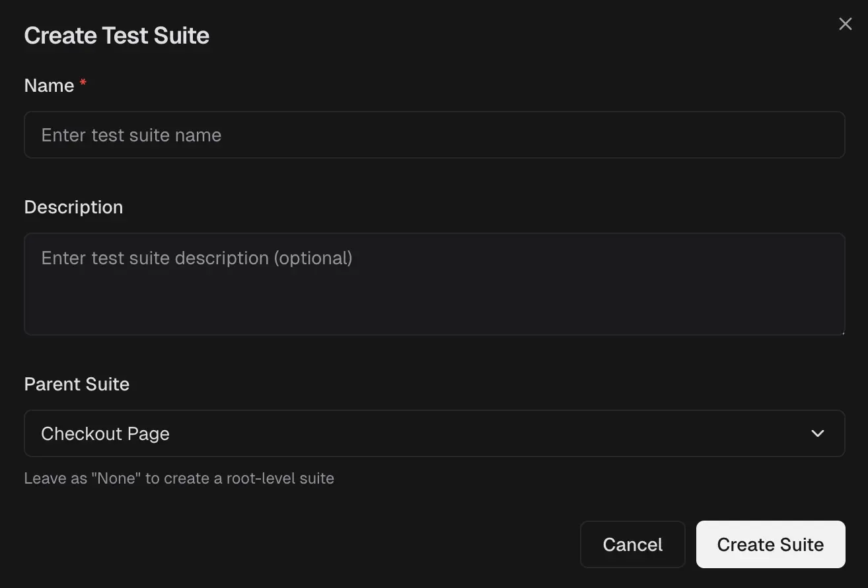Select the Name field placeholder text
Viewport: 868px width, 588px height.
[x=131, y=134]
